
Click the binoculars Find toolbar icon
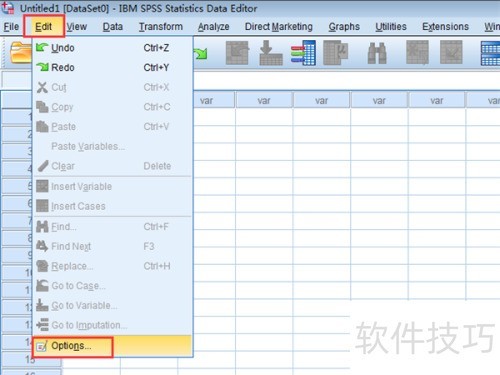[377, 53]
